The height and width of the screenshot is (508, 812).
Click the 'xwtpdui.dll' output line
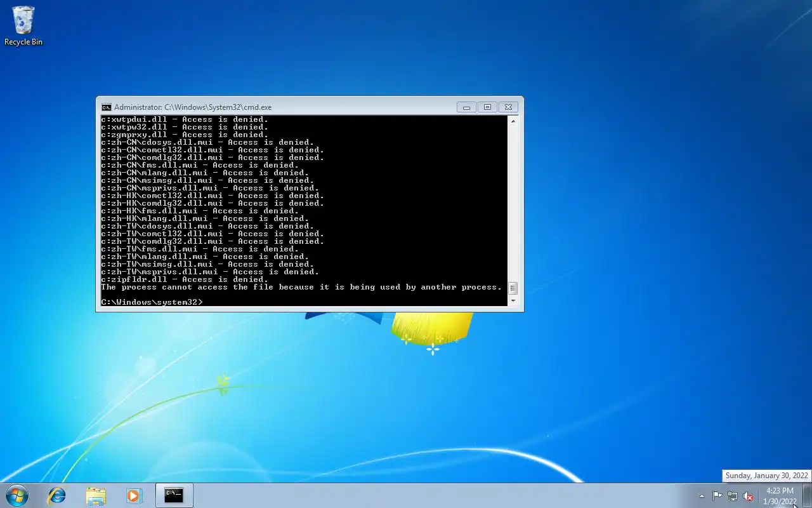point(185,119)
